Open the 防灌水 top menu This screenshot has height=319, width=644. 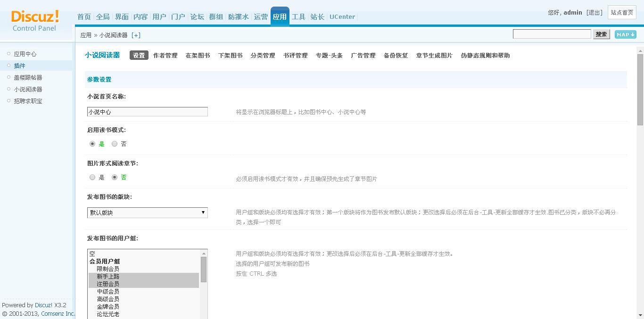coord(239,16)
